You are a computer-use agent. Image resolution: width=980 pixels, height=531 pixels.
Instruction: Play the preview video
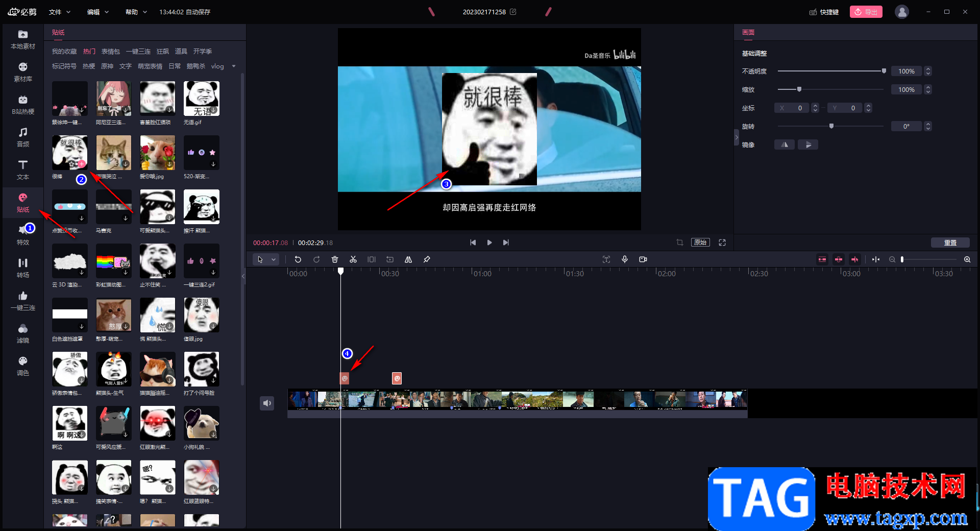click(x=489, y=243)
